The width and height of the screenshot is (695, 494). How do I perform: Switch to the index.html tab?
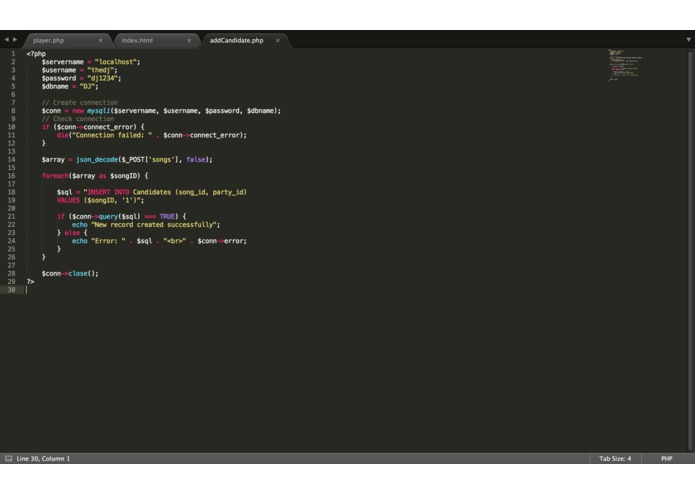pyautogui.click(x=137, y=40)
